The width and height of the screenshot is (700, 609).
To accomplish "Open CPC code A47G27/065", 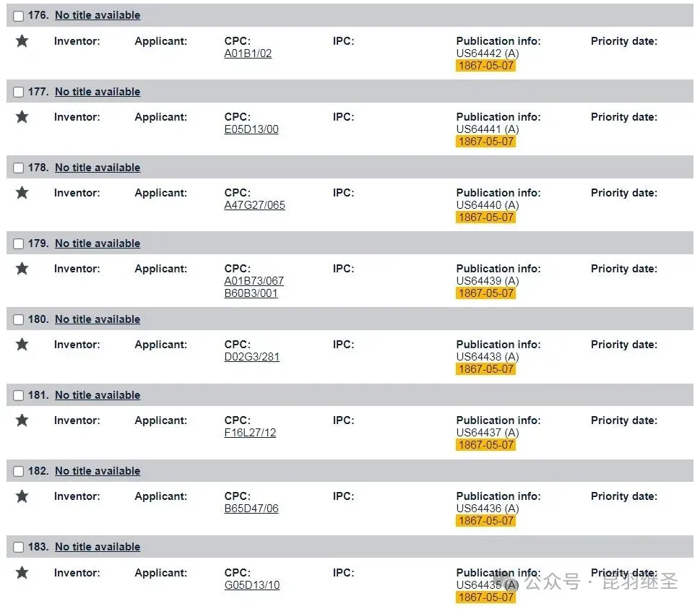I will coord(254,205).
